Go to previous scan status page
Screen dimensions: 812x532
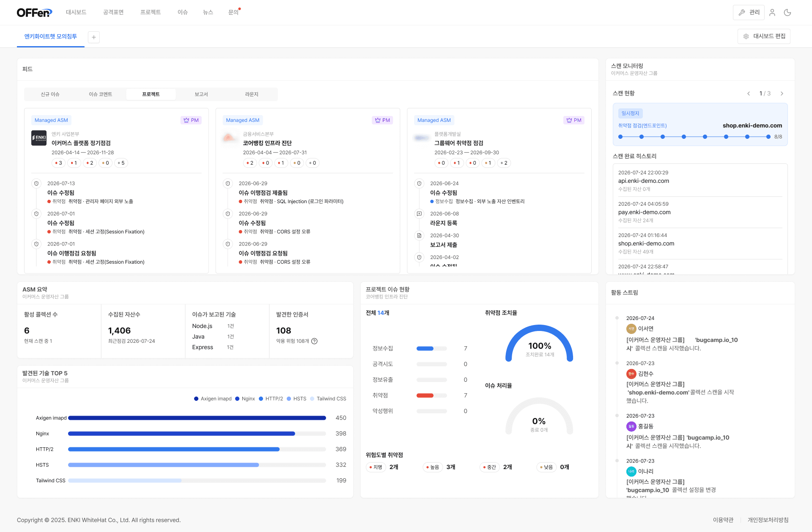click(x=749, y=94)
